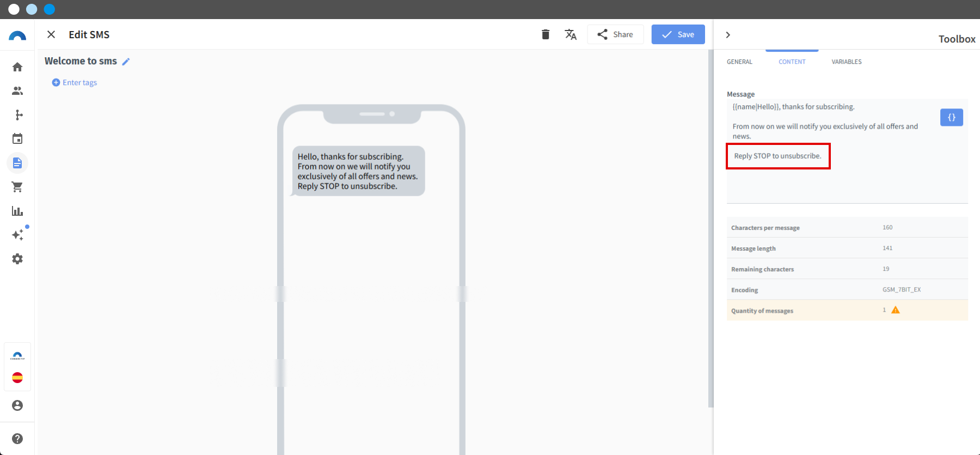Switch to the CONTENT tab

[792, 62]
